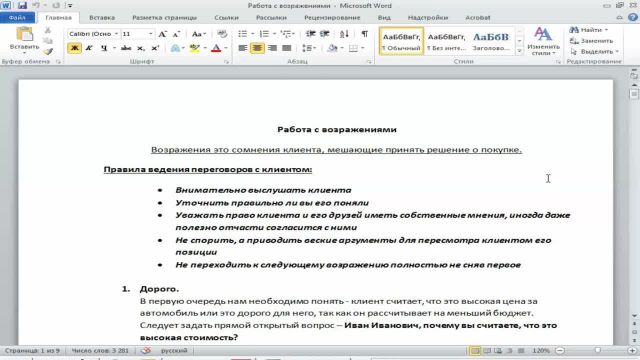Click the zoom slider handle in status bar
The height and width of the screenshot is (360, 640).
[x=598, y=351]
